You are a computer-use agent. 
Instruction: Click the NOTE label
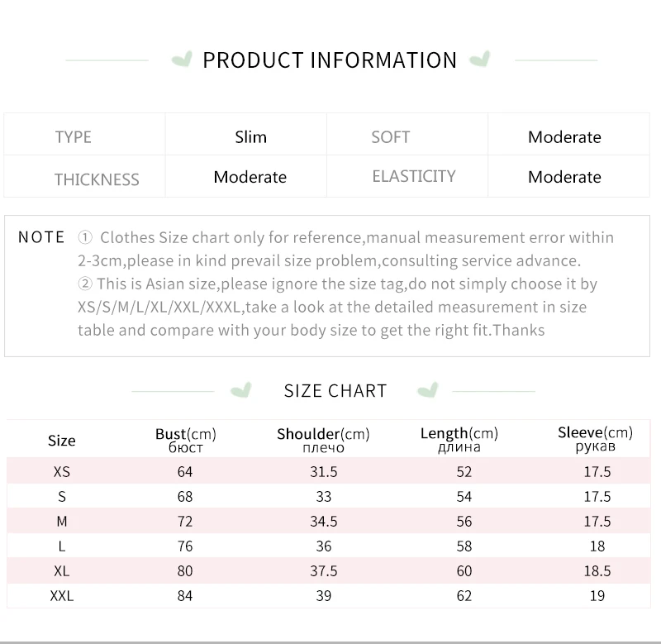pyautogui.click(x=41, y=237)
